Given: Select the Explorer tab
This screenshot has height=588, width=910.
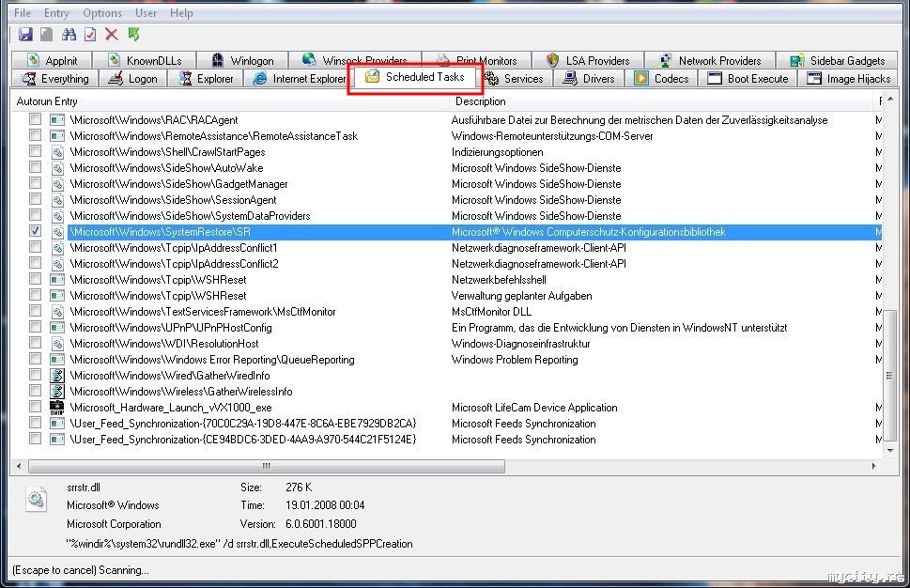Looking at the screenshot, I should 206,78.
